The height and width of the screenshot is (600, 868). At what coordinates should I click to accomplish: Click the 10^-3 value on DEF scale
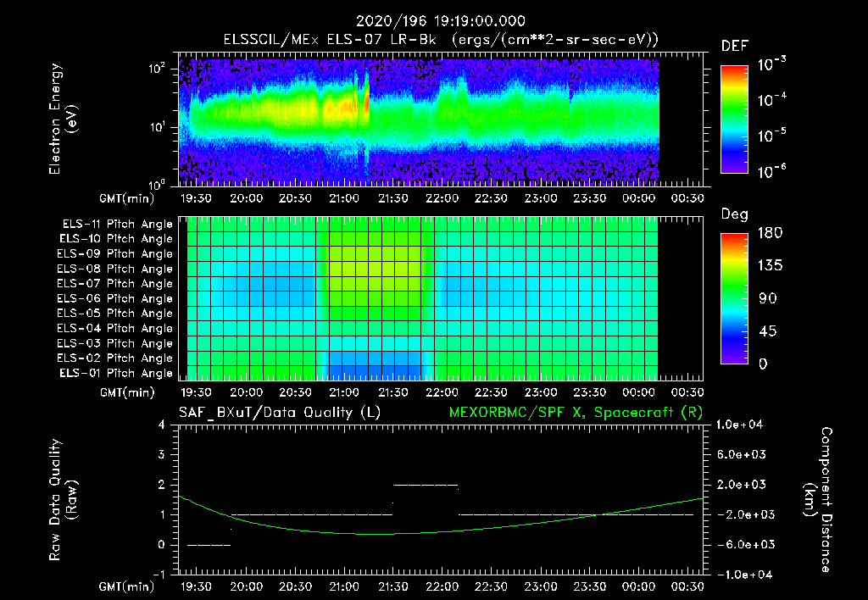point(771,64)
